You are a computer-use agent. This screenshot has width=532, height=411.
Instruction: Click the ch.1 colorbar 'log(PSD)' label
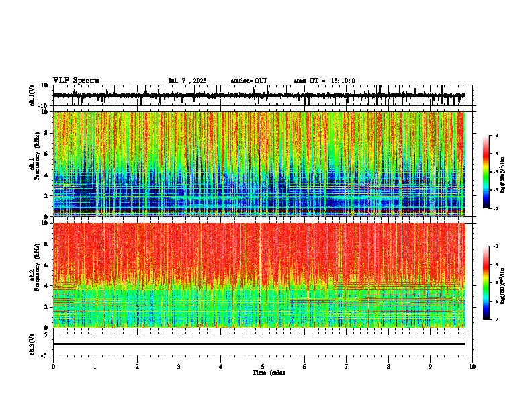coord(503,175)
